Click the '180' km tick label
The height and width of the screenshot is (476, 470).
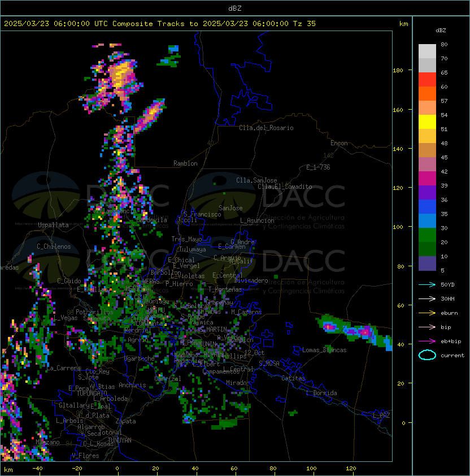point(398,71)
